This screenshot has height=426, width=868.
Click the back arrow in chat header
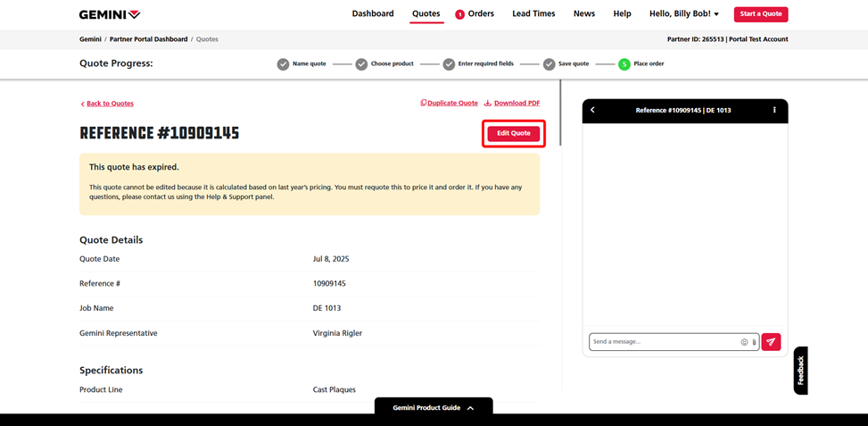tap(592, 110)
